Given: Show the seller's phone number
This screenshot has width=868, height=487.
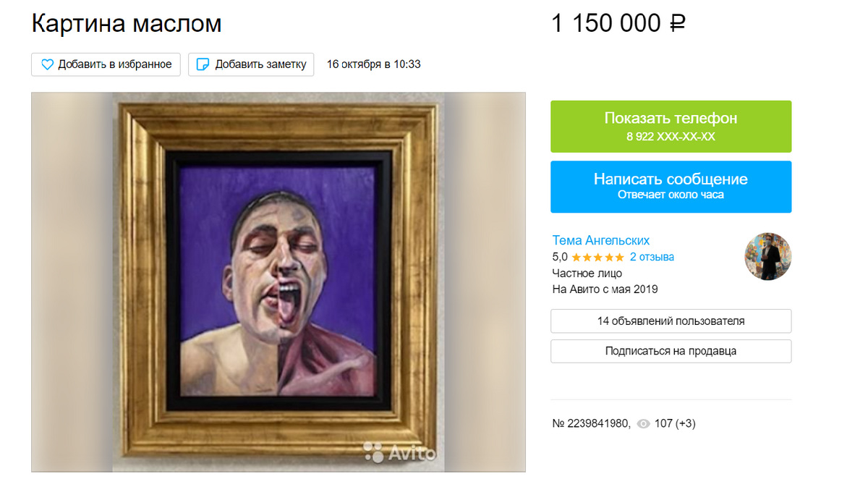Looking at the screenshot, I should click(671, 127).
